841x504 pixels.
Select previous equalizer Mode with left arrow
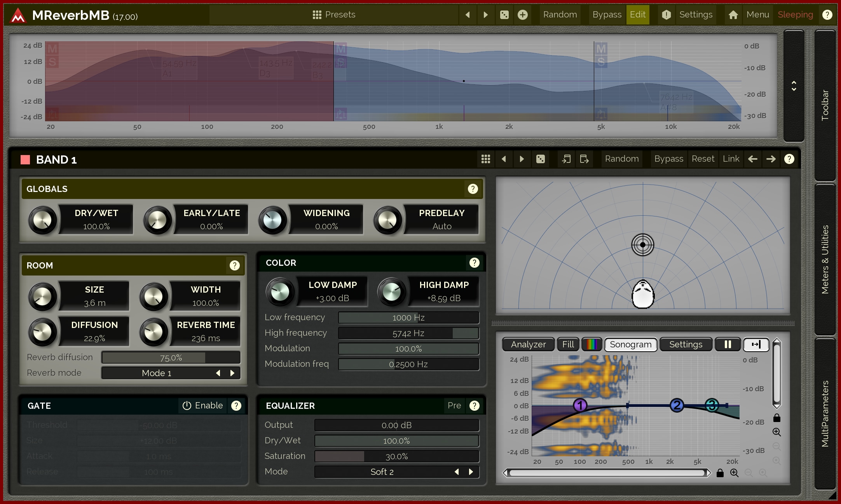[457, 472]
